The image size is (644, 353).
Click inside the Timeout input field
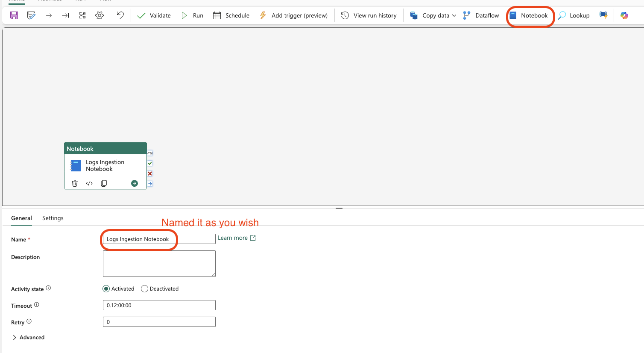click(159, 305)
